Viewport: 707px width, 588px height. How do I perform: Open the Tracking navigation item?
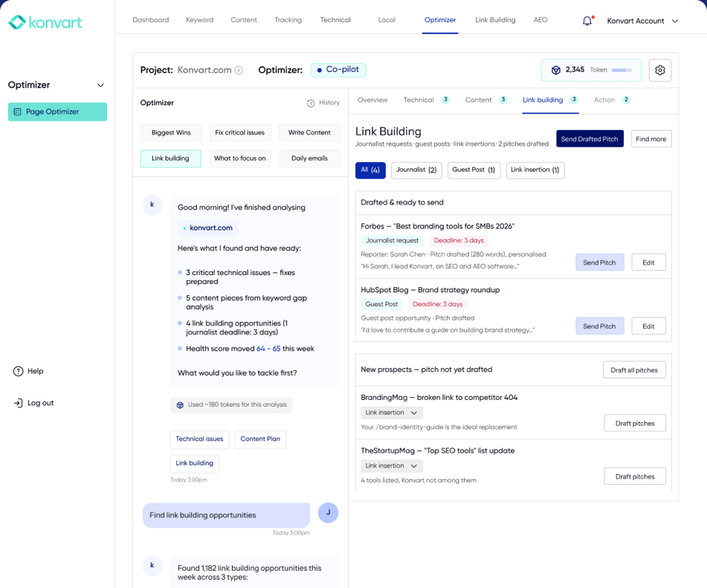[288, 20]
